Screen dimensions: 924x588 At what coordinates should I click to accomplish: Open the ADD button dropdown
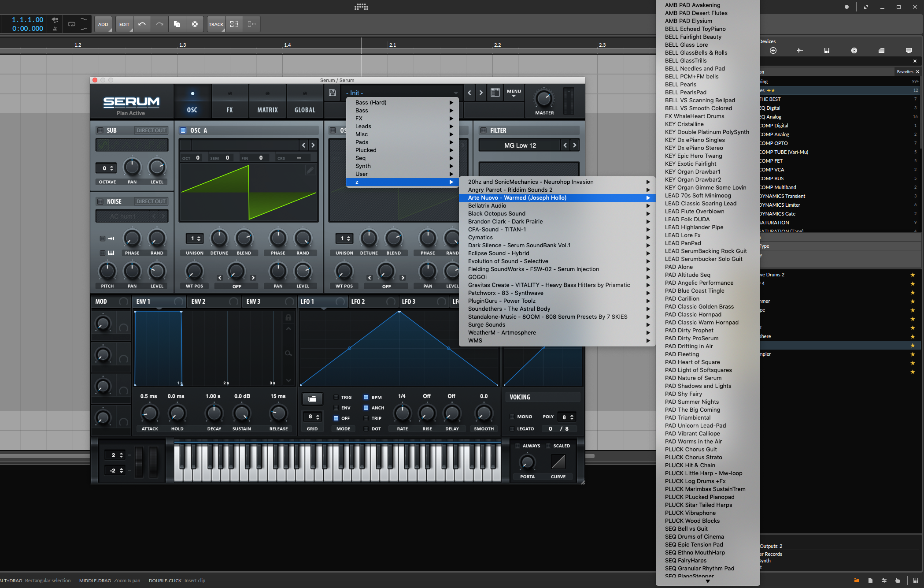click(x=103, y=24)
